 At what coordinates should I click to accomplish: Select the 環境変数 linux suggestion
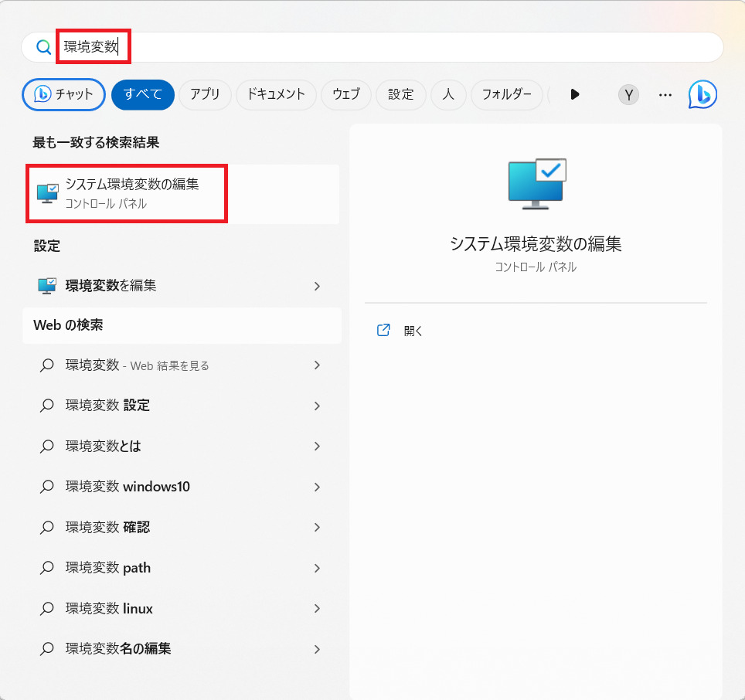click(182, 608)
